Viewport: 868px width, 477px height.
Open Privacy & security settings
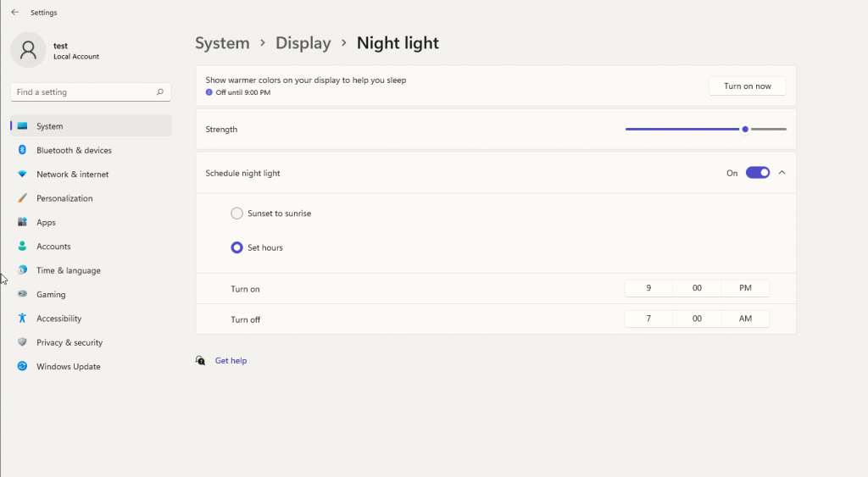tap(91, 342)
